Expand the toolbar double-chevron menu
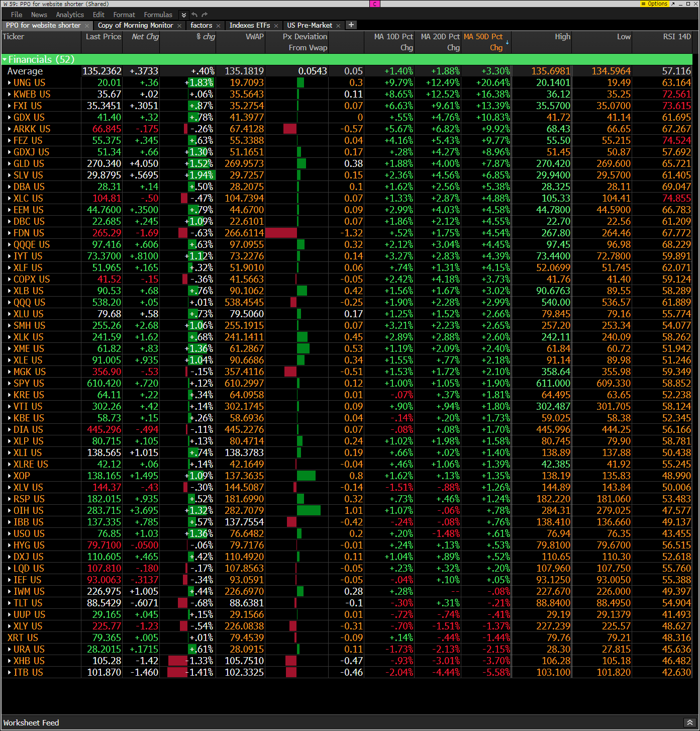Screen dimensions: 700x731 coord(184,15)
